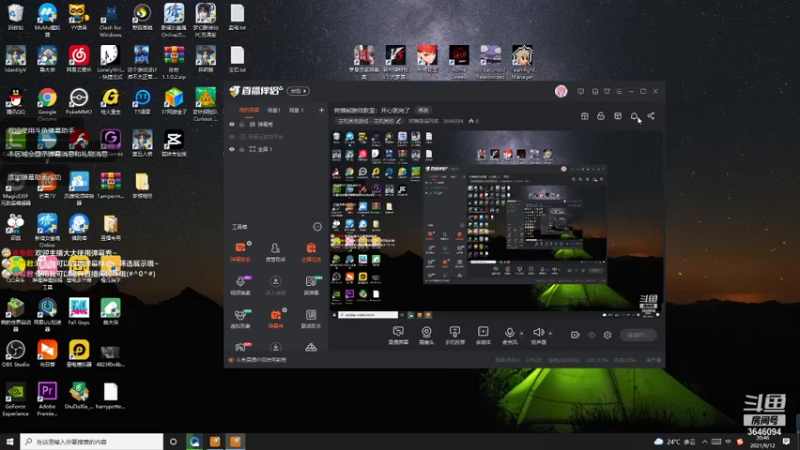
Task: Open the Windows Start menu
Action: click(x=10, y=441)
